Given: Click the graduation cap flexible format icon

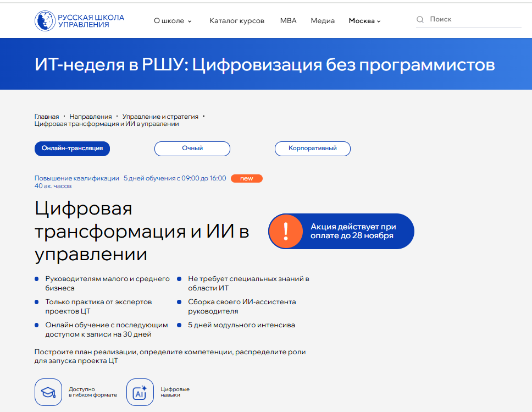Looking at the screenshot, I should (48, 392).
